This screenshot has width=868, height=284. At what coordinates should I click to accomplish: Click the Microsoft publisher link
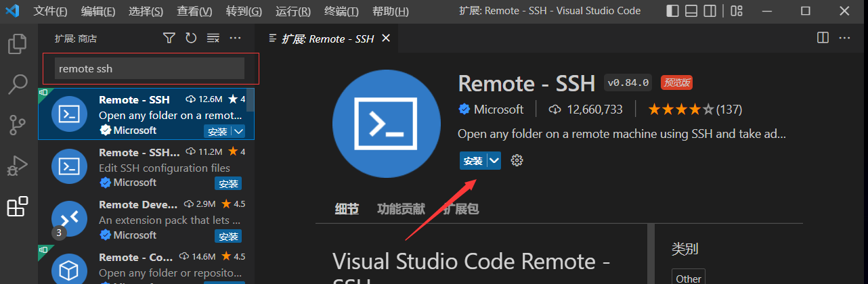(x=498, y=109)
